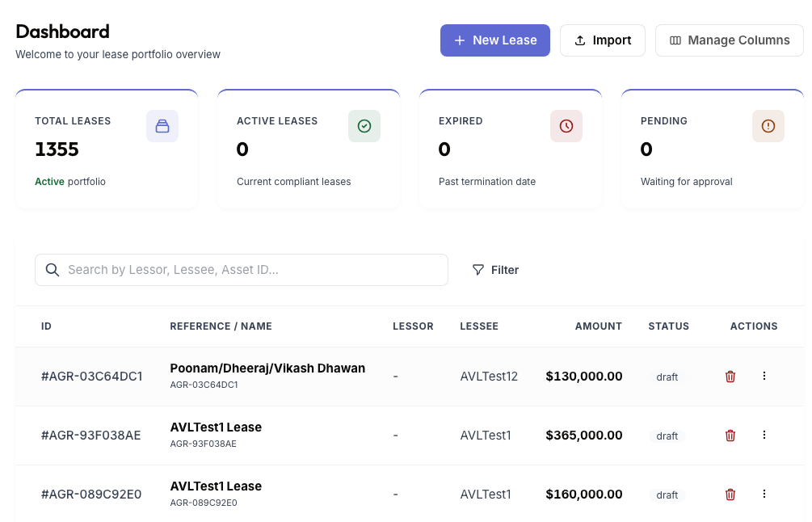Click the plus icon inside New Lease button
The height and width of the screenshot is (522, 812).
coord(460,40)
